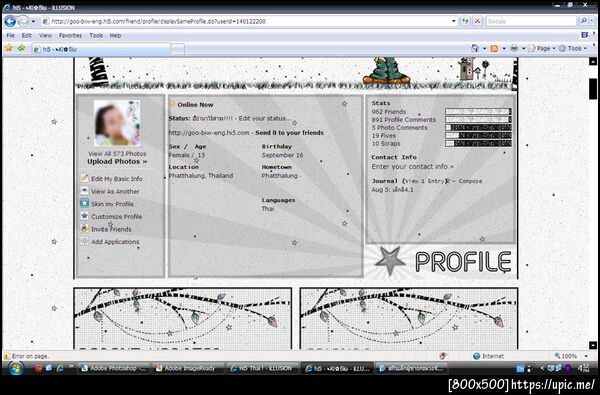Click the Favorites Center star icon
600x395 pixels.
coord(9,49)
